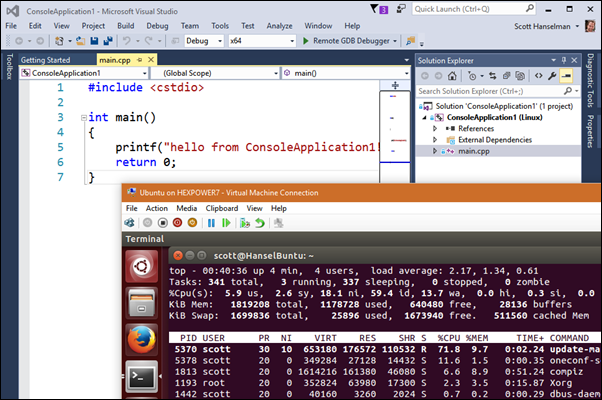Open the Diagnostic Tools side tab
The image size is (602, 400).
590,80
